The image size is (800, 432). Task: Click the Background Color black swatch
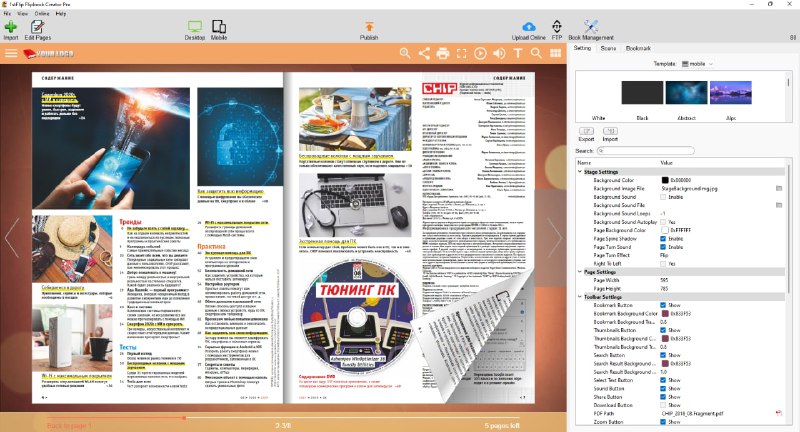pyautogui.click(x=665, y=180)
